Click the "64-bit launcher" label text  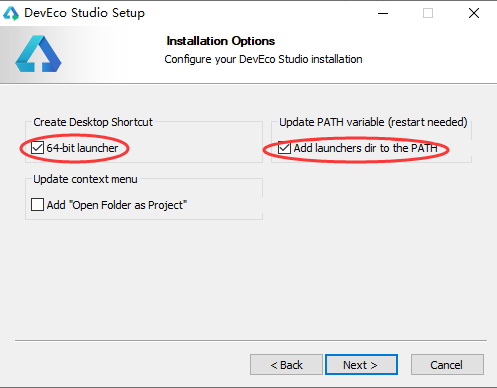click(82, 148)
